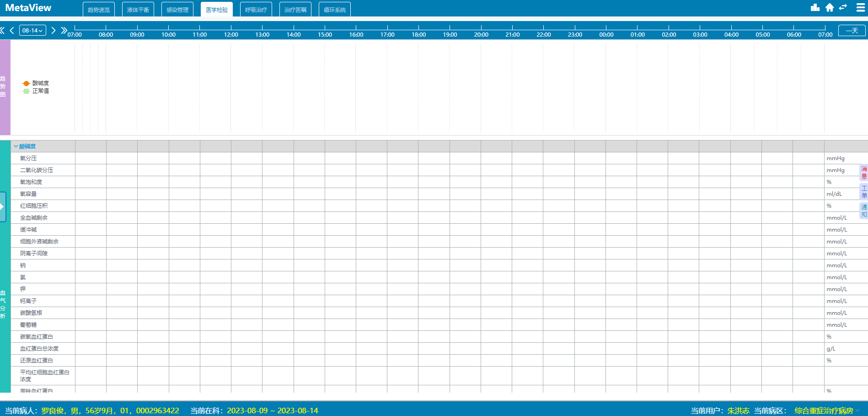
Task: Select the 氯 row label
Action: (x=23, y=277)
